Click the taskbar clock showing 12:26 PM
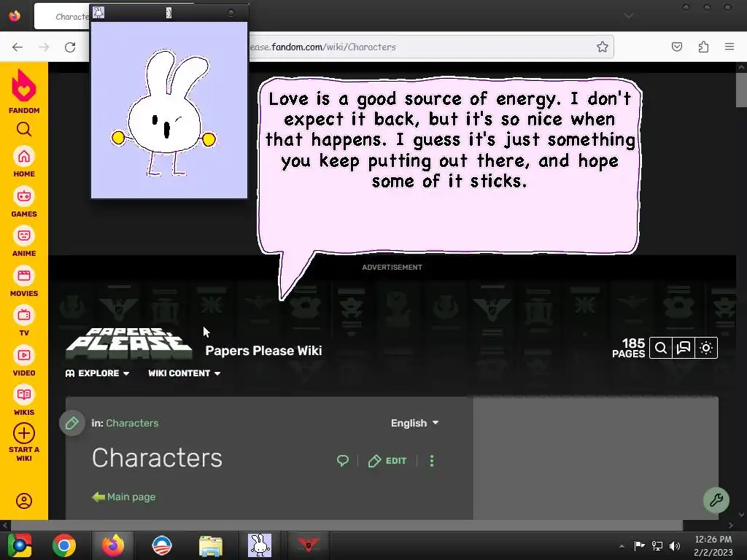The image size is (747, 560). pyautogui.click(x=713, y=545)
